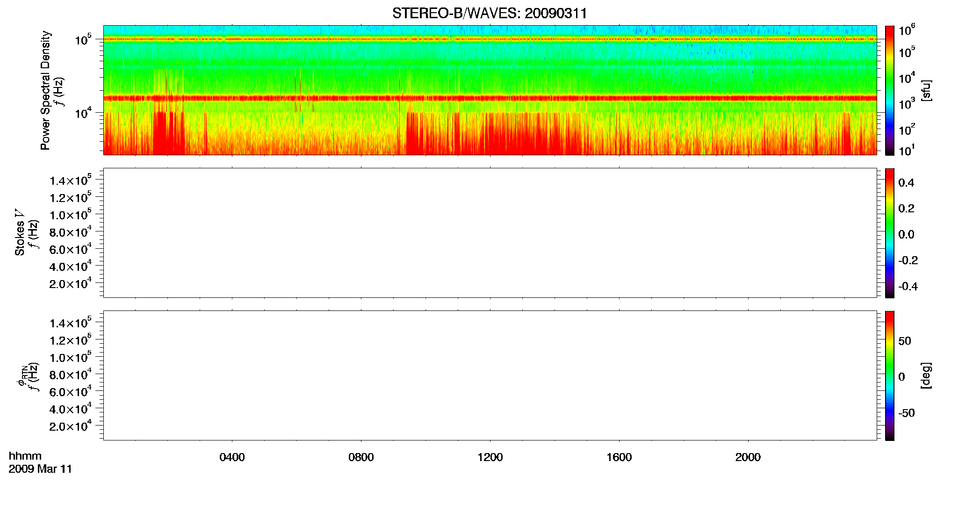Click the empty phi RTN panel
This screenshot has height=505, width=980.
[490, 375]
